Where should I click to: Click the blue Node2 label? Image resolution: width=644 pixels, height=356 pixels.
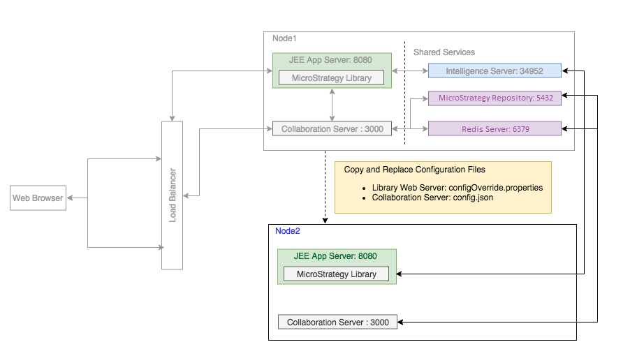tap(287, 231)
